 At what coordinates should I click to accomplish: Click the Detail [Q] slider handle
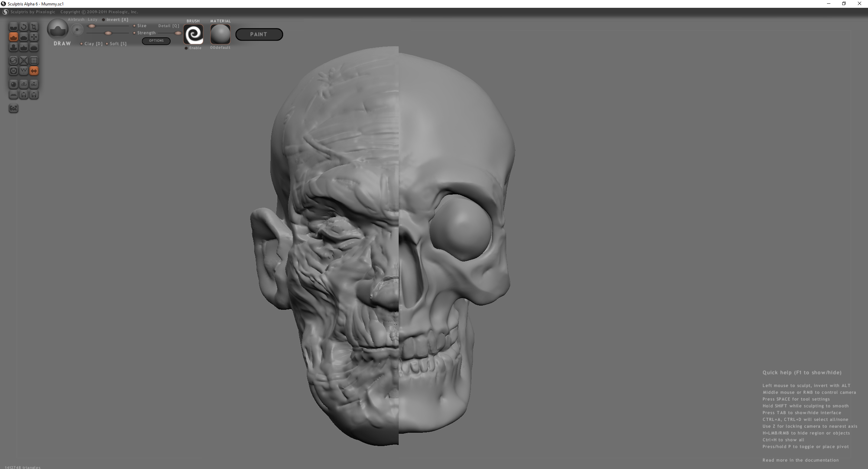[178, 33]
